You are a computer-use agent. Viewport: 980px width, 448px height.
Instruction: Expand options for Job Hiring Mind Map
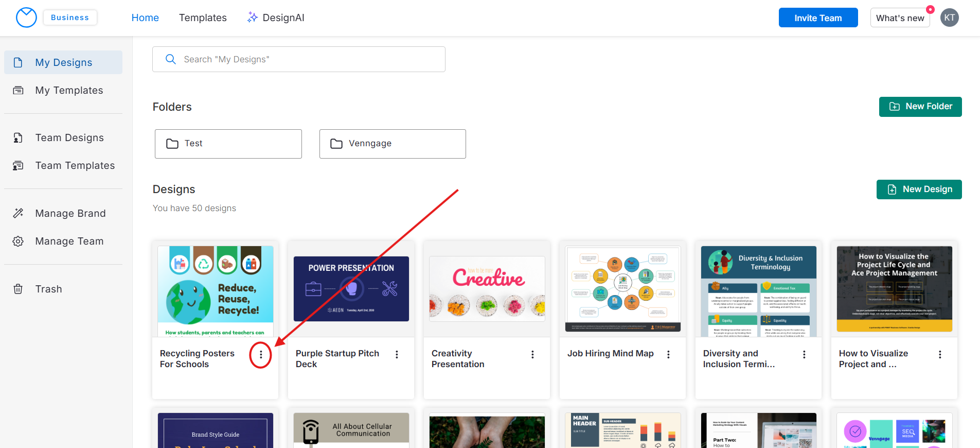668,354
